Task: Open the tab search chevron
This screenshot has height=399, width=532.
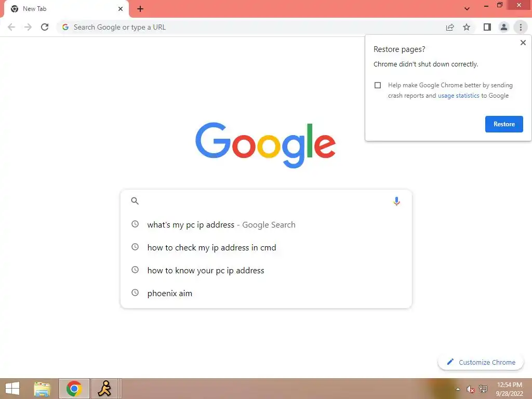Action: coord(467,9)
